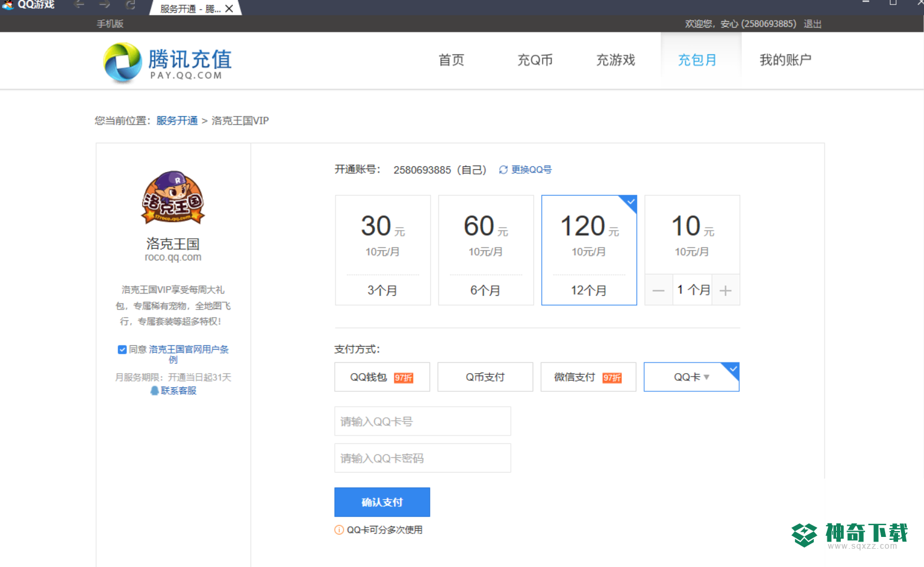Click the 服务开通 breadcrumb link

point(177,121)
